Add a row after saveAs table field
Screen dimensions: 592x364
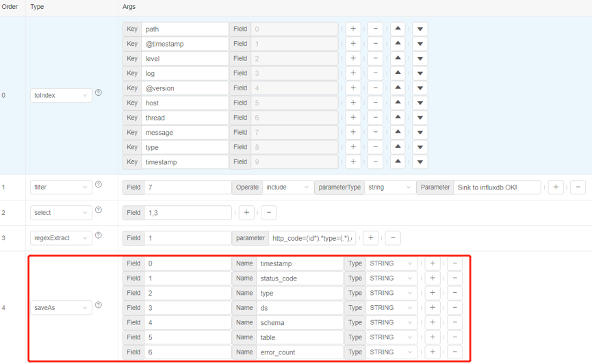click(x=433, y=337)
